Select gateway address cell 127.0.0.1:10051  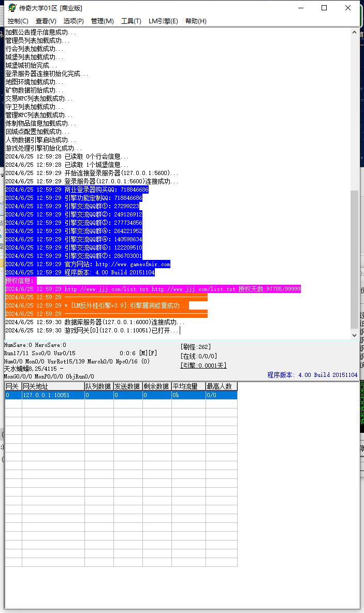53,395
